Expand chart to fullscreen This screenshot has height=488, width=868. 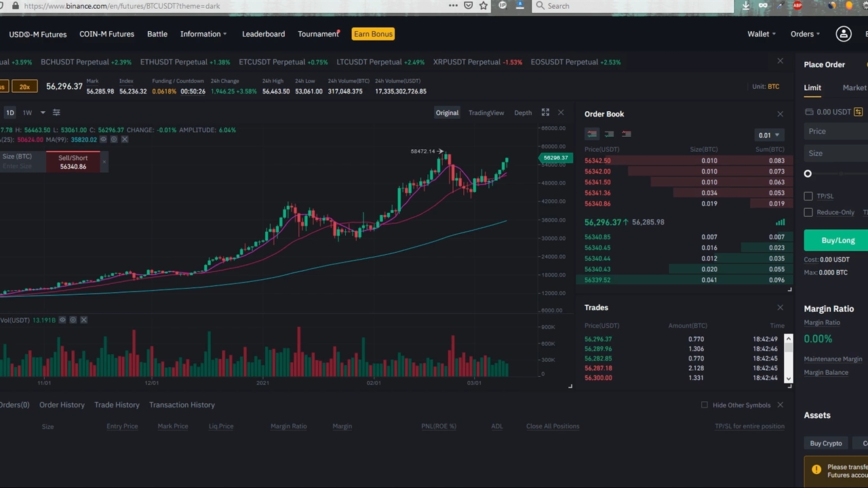(545, 113)
